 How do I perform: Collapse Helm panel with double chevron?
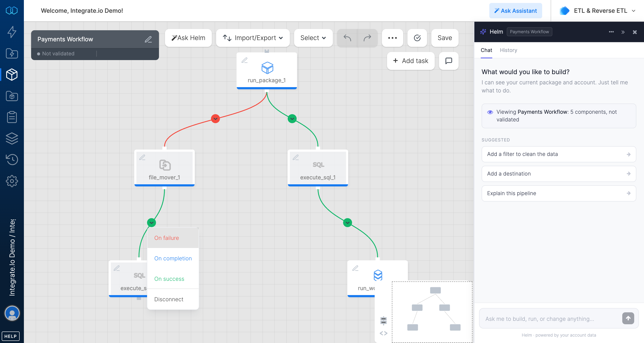[623, 32]
